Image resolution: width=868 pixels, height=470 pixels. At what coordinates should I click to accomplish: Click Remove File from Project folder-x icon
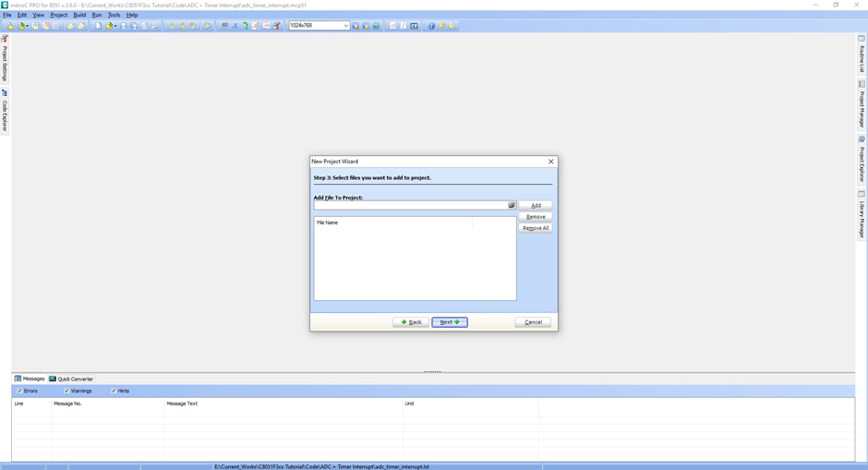tap(81, 26)
